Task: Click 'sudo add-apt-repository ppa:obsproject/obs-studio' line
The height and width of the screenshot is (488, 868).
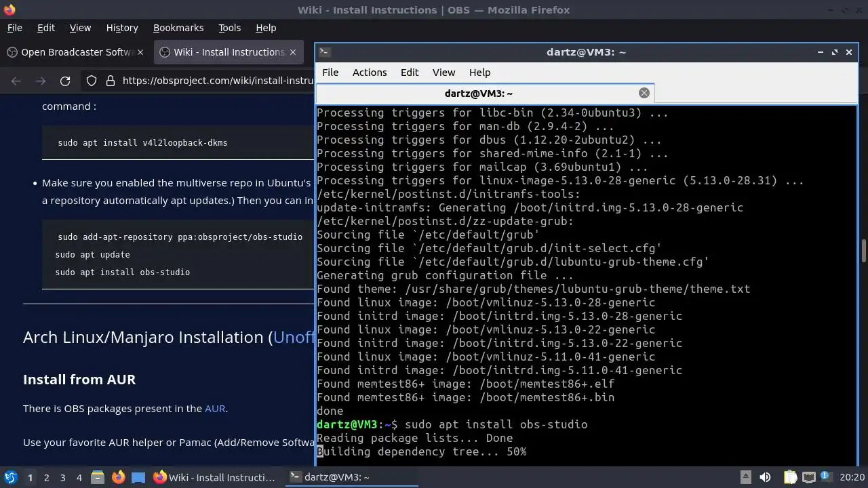Action: click(180, 237)
